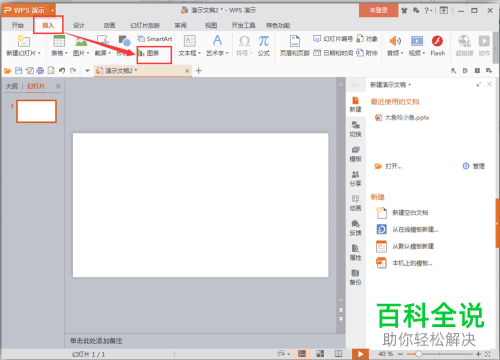
Task: Create a 新建空白文档 blank document
Action: [x=402, y=213]
